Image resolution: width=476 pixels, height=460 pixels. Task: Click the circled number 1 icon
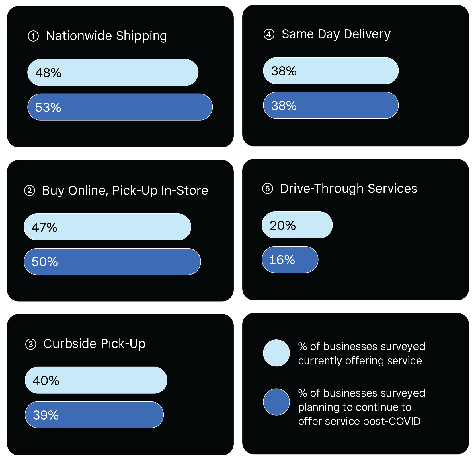point(33,36)
